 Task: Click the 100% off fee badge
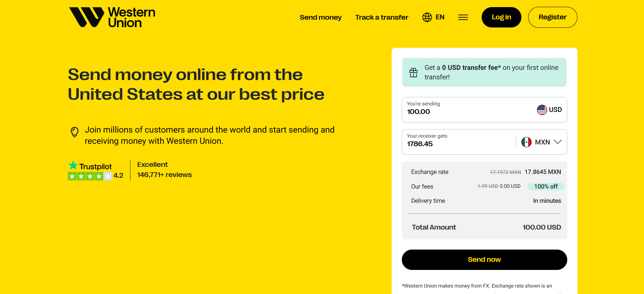(546, 186)
